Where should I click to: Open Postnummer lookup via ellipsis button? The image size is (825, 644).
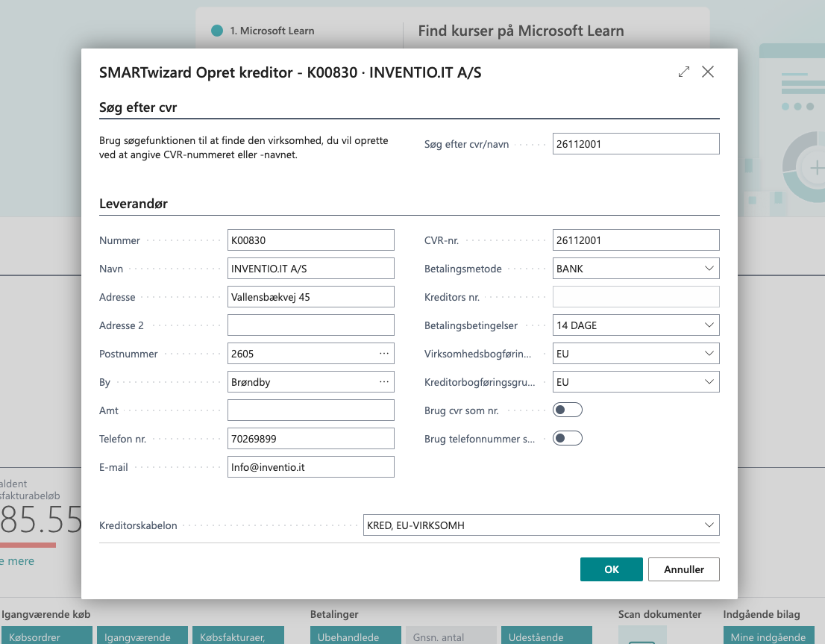pyautogui.click(x=384, y=354)
